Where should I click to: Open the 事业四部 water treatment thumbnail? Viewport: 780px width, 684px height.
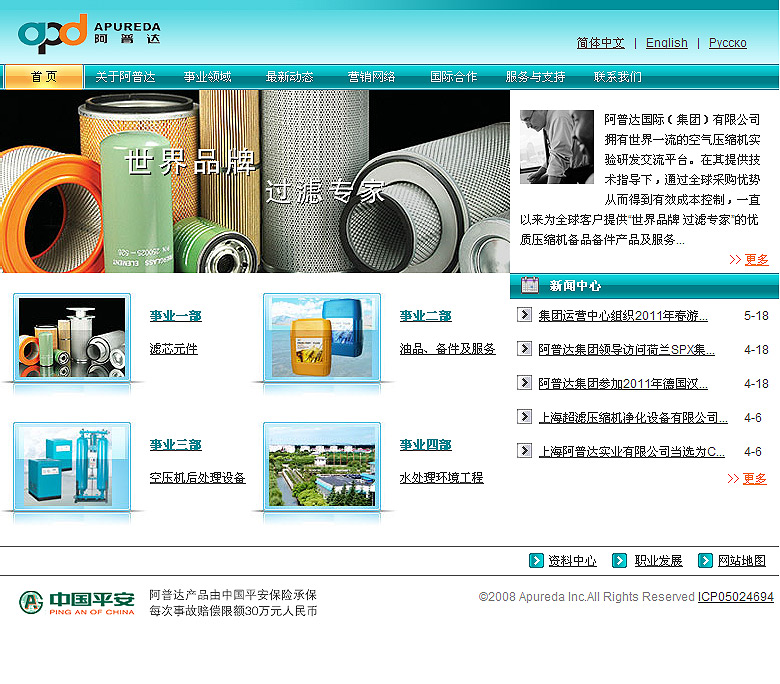pyautogui.click(x=322, y=466)
